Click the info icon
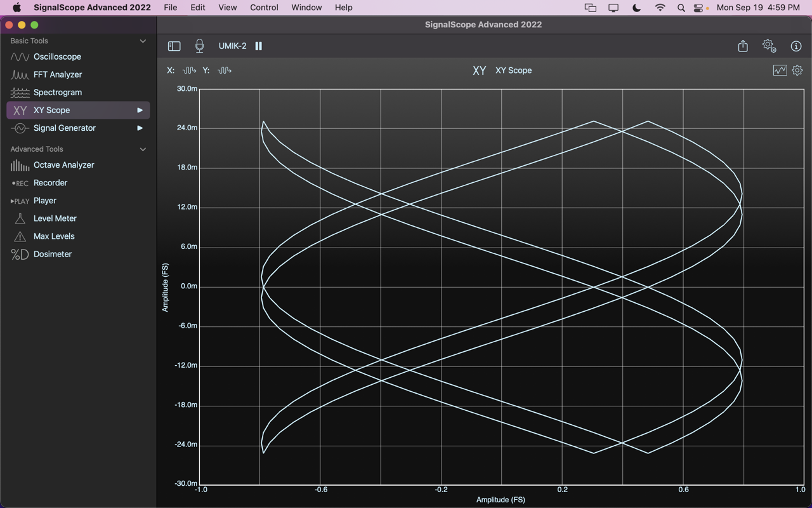 796,46
